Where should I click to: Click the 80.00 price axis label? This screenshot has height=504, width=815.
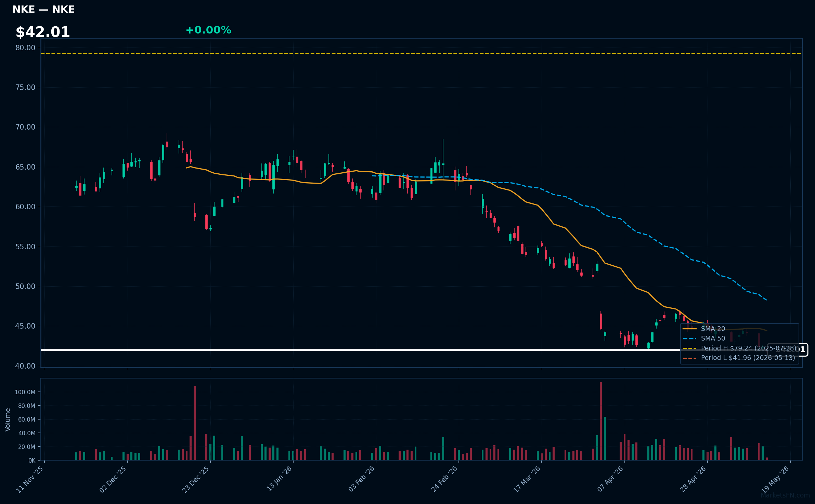click(25, 48)
